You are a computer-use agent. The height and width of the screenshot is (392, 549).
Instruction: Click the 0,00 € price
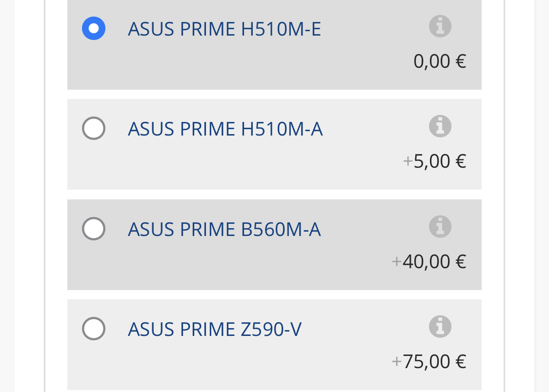tap(440, 61)
